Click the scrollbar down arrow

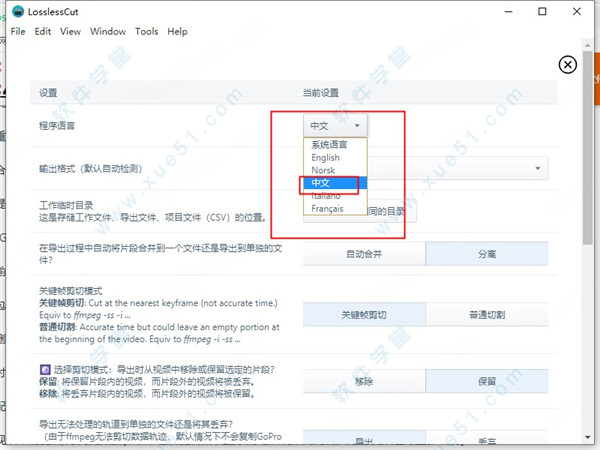[588, 437]
